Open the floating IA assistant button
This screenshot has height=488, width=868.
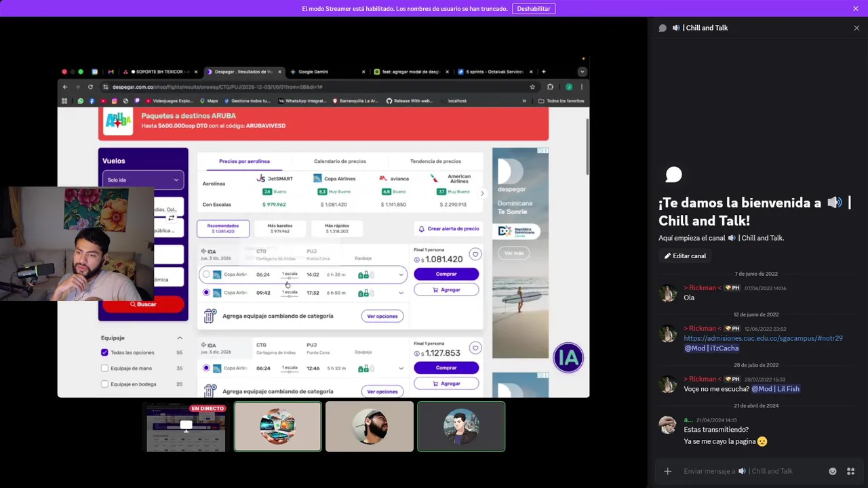pyautogui.click(x=568, y=358)
